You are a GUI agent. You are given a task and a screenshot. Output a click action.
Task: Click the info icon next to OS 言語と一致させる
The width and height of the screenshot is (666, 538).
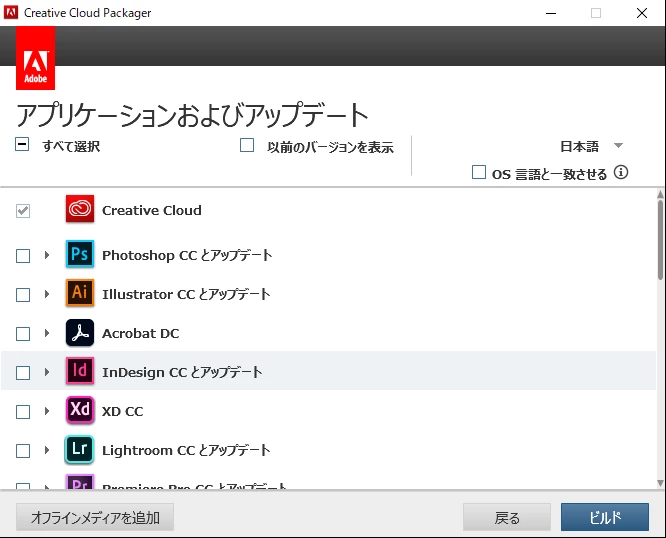click(621, 172)
